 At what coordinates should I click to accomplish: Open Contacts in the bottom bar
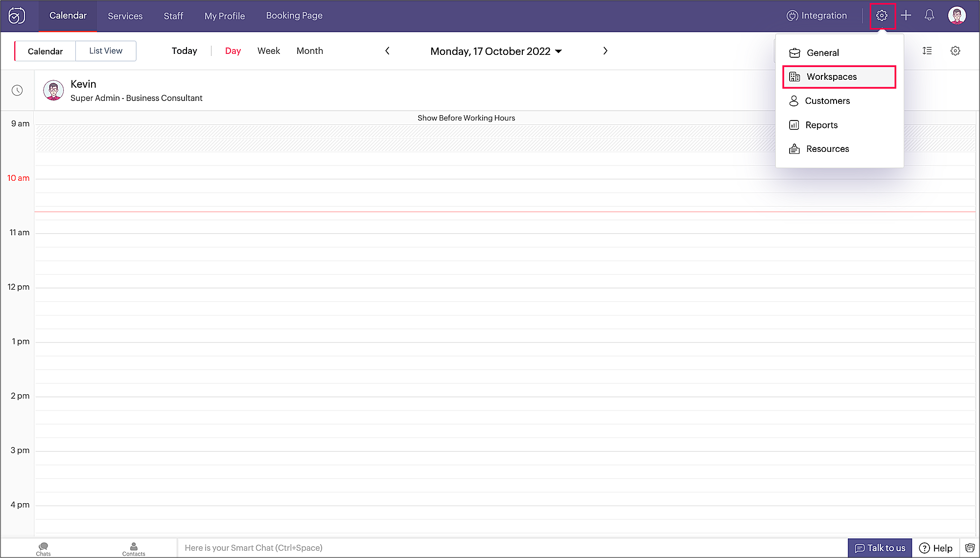pos(134,549)
